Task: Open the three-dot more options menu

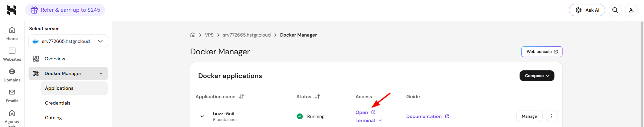Action: [x=552, y=116]
